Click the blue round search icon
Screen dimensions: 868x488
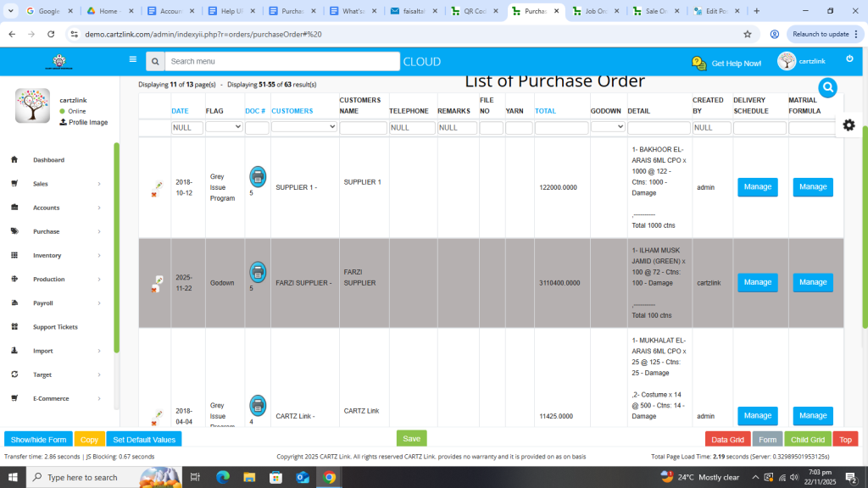827,87
